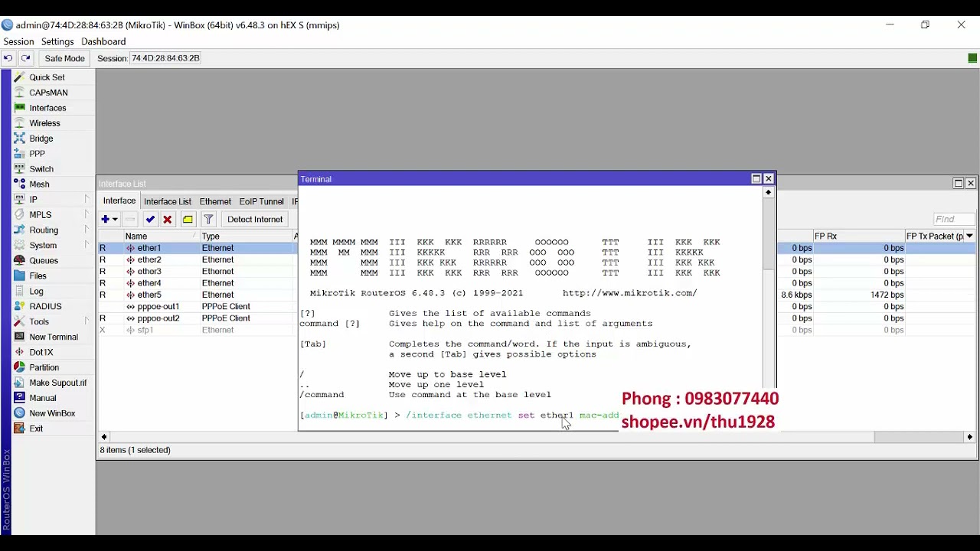Enable the selected interface with checkmark
Screen dimensions: 980x551
pyautogui.click(x=150, y=220)
